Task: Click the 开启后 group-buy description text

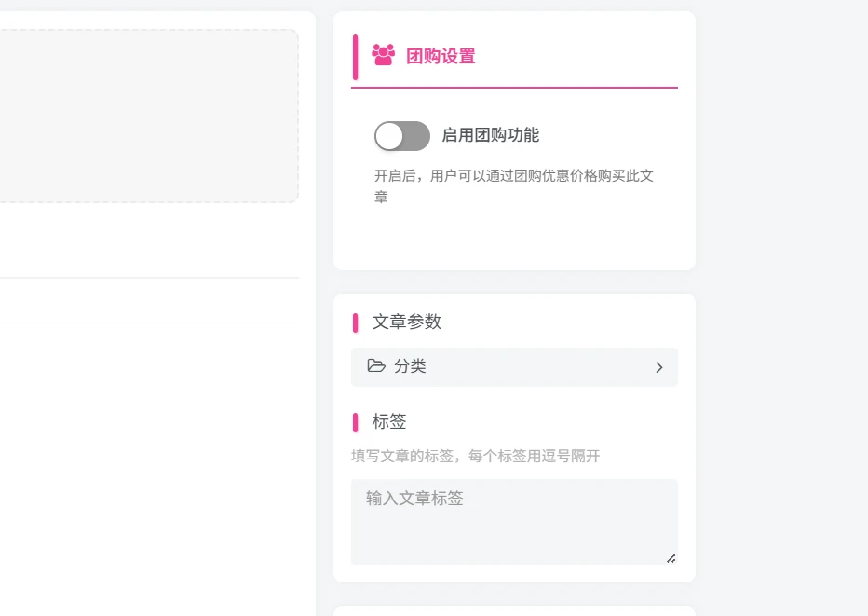Action: (x=514, y=186)
